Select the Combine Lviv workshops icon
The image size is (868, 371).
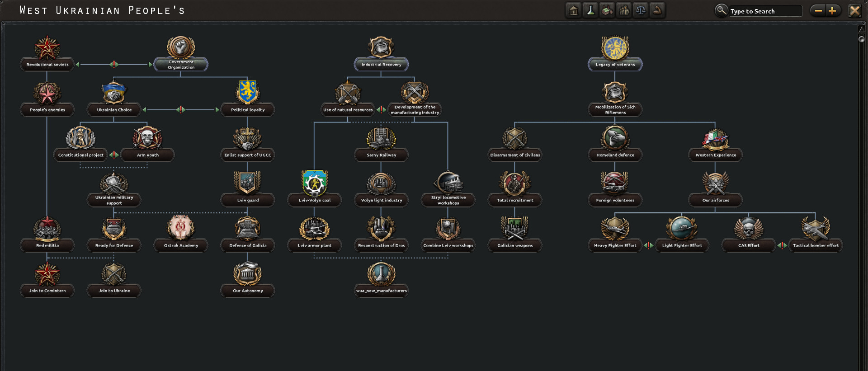(448, 228)
